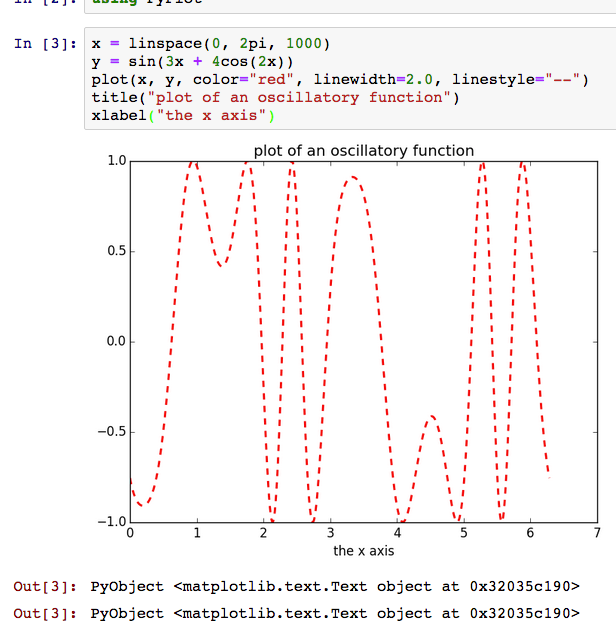616x628 pixels.
Task: Click the plot(x, y, color="red"...) code line
Action: click(340, 80)
